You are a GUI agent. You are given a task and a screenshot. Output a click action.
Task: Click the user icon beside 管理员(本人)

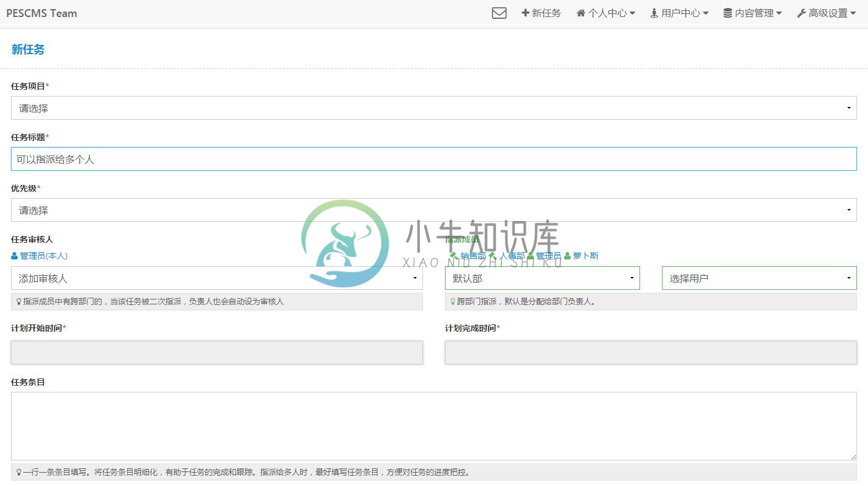pos(15,256)
